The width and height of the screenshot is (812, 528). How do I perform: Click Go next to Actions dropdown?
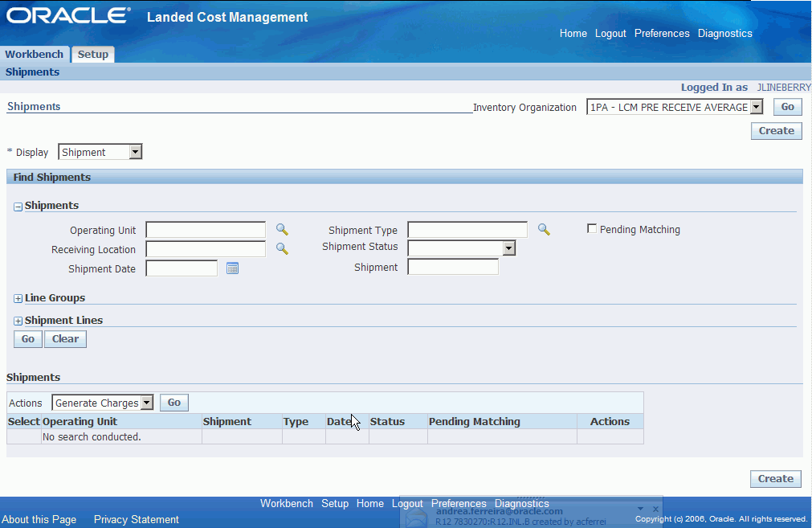point(174,403)
